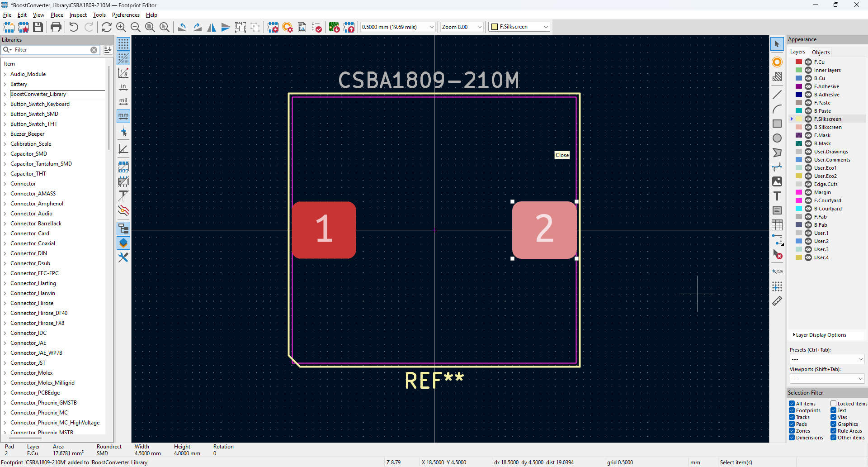
Task: Switch units to millimeters button
Action: coord(123,116)
